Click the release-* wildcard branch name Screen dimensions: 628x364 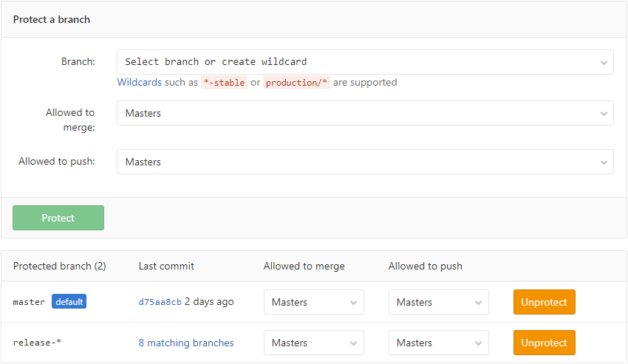pos(37,343)
